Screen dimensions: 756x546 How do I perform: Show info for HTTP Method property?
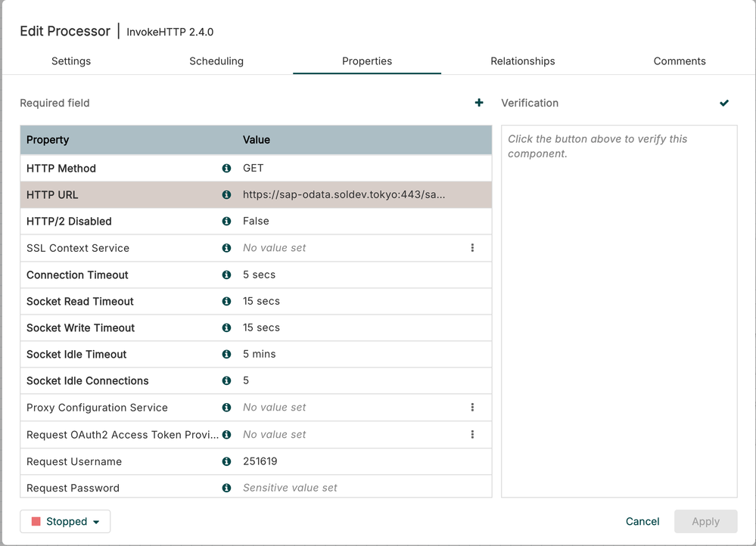click(x=226, y=169)
